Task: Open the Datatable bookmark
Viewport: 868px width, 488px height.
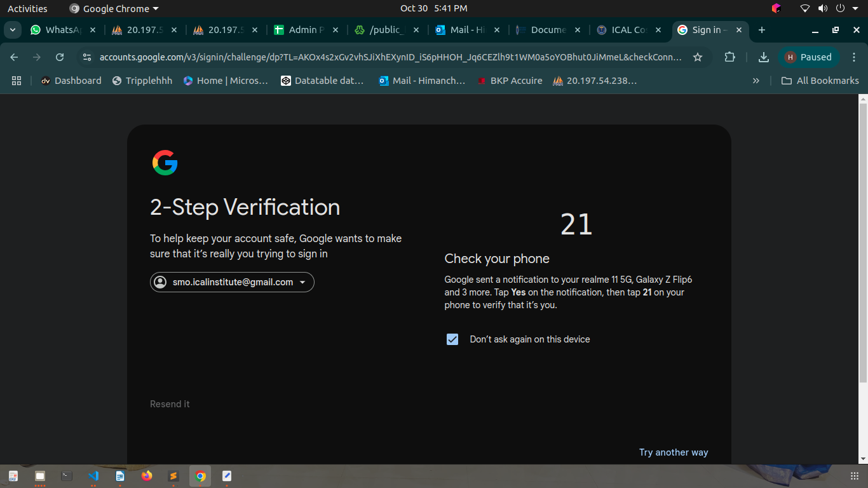Action: click(322, 81)
